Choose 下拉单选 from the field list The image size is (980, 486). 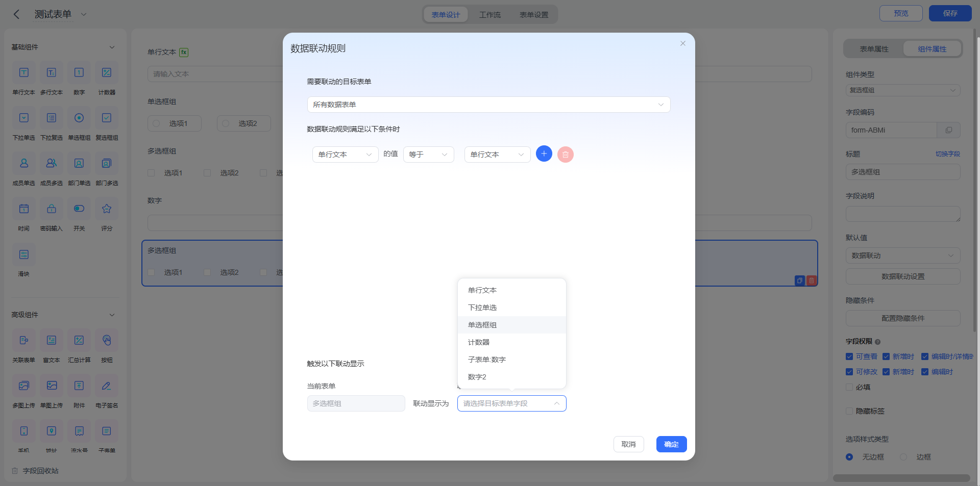[512, 308]
